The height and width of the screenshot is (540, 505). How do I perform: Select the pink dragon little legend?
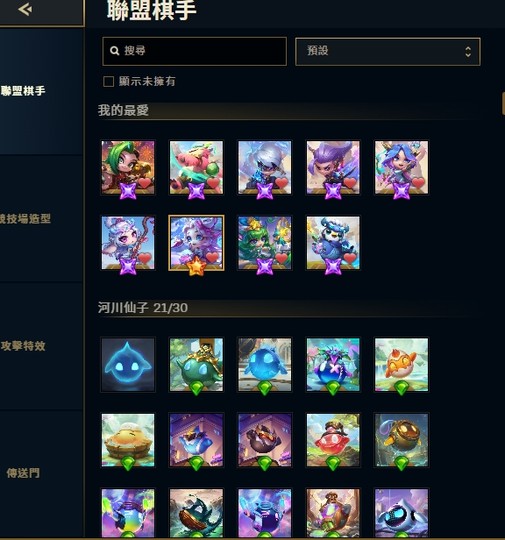pyautogui.click(x=196, y=167)
